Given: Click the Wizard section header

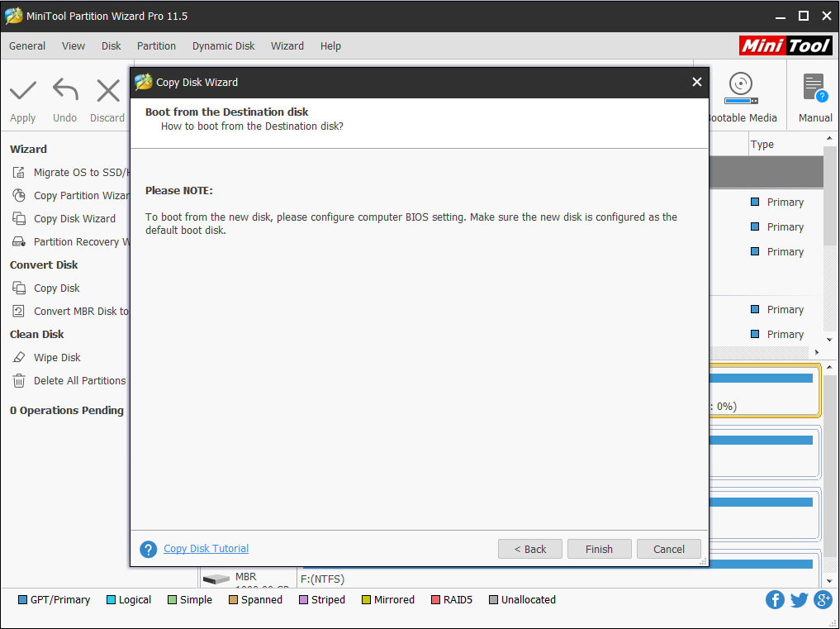Looking at the screenshot, I should coord(28,149).
